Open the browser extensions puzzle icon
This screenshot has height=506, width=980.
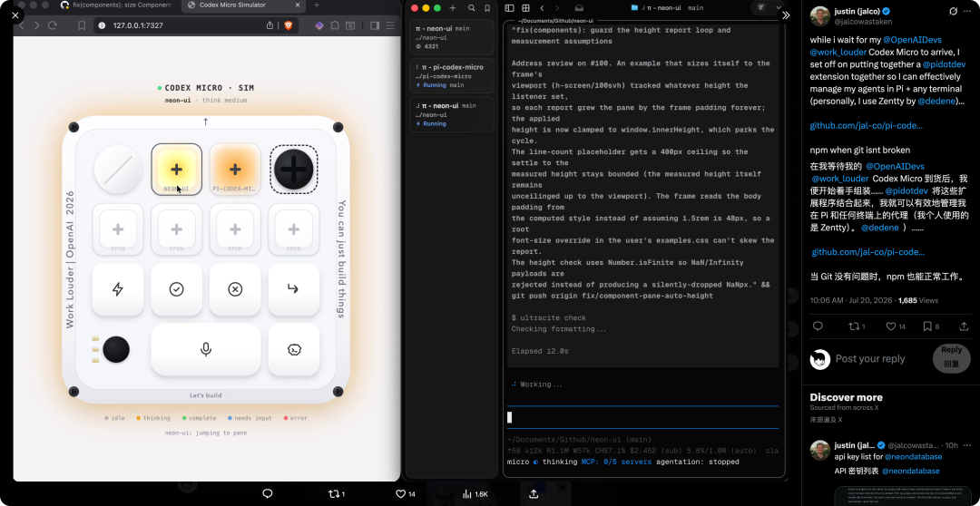[x=335, y=25]
